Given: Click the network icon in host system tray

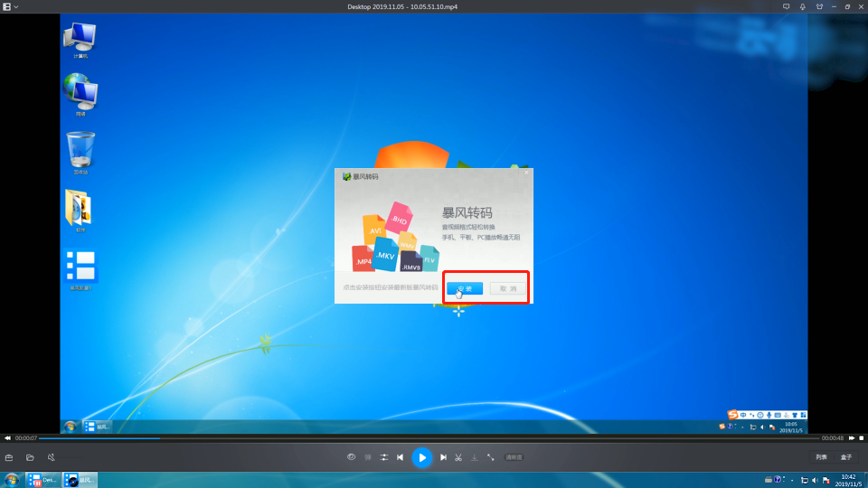Looking at the screenshot, I should point(805,480).
